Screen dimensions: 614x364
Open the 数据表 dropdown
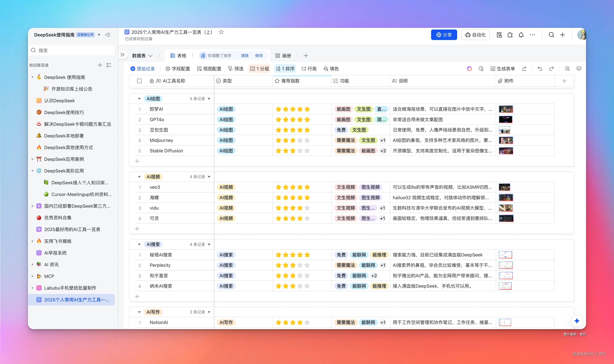[x=142, y=56]
